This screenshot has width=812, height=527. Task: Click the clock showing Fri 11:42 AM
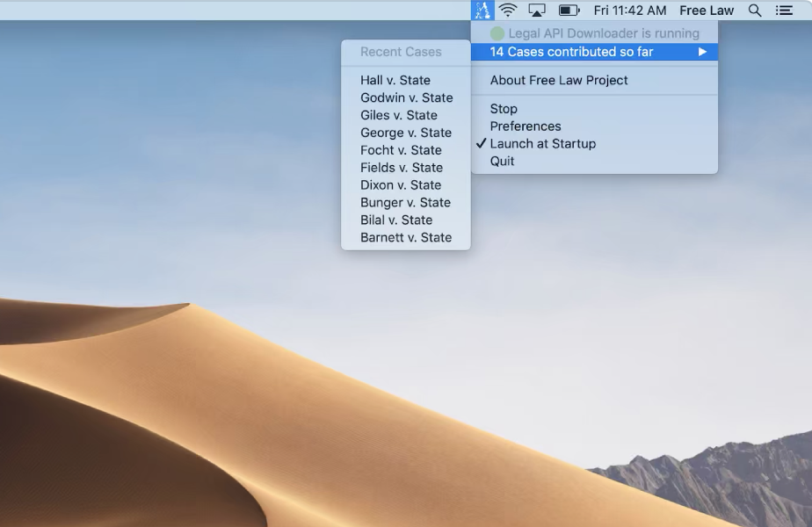(630, 11)
